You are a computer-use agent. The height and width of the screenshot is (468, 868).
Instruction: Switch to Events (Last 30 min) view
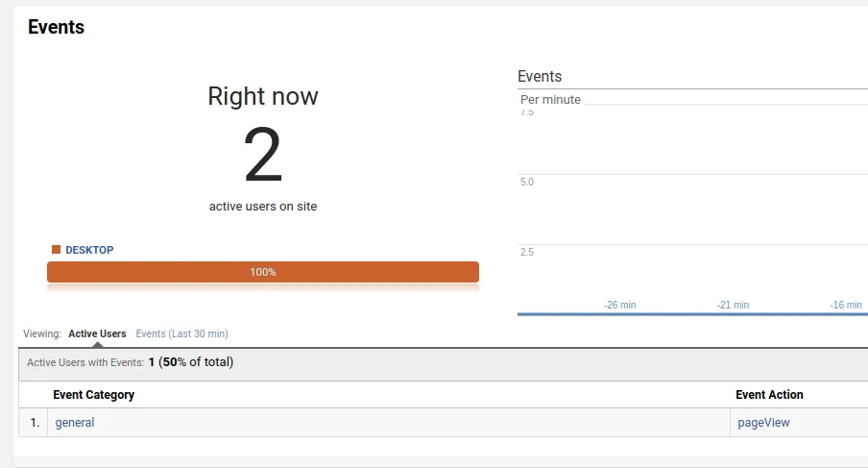pos(181,333)
